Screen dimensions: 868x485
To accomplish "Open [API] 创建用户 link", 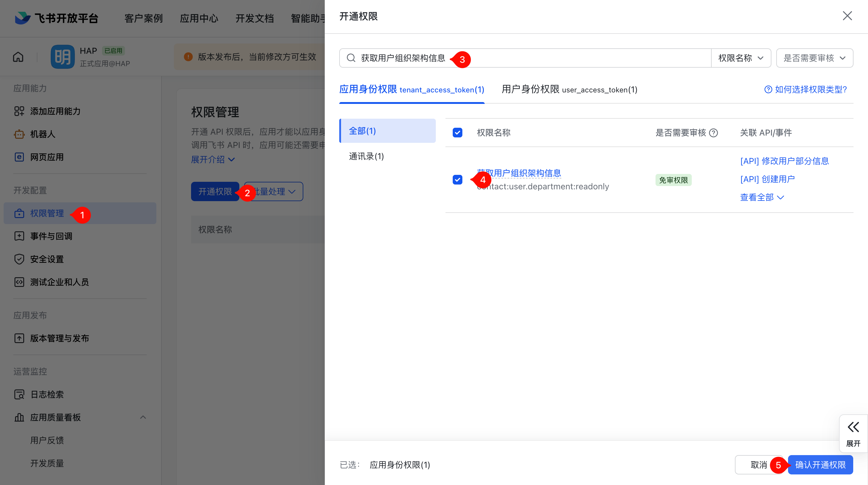I will (767, 179).
